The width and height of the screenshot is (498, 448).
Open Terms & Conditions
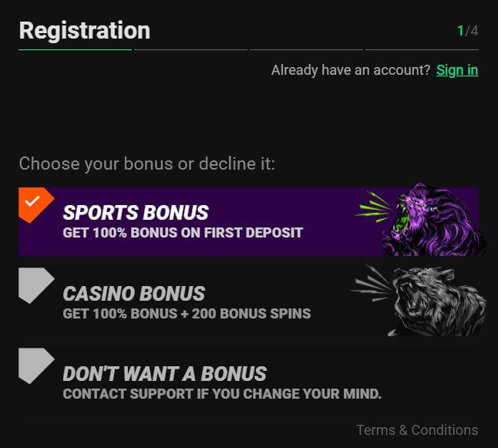[417, 430]
